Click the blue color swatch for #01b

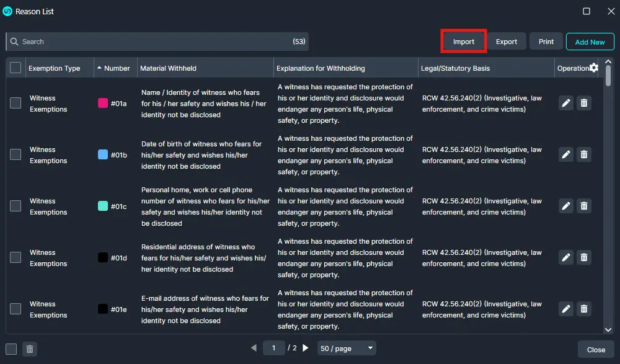click(103, 154)
